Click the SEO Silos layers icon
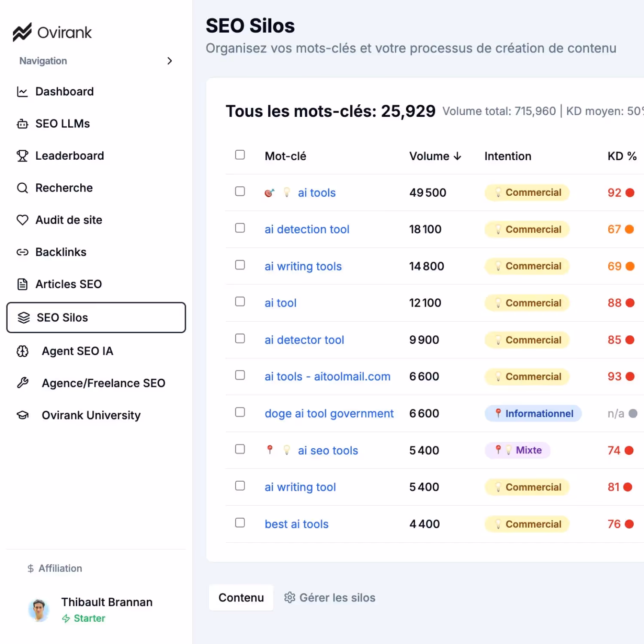 pos(24,318)
